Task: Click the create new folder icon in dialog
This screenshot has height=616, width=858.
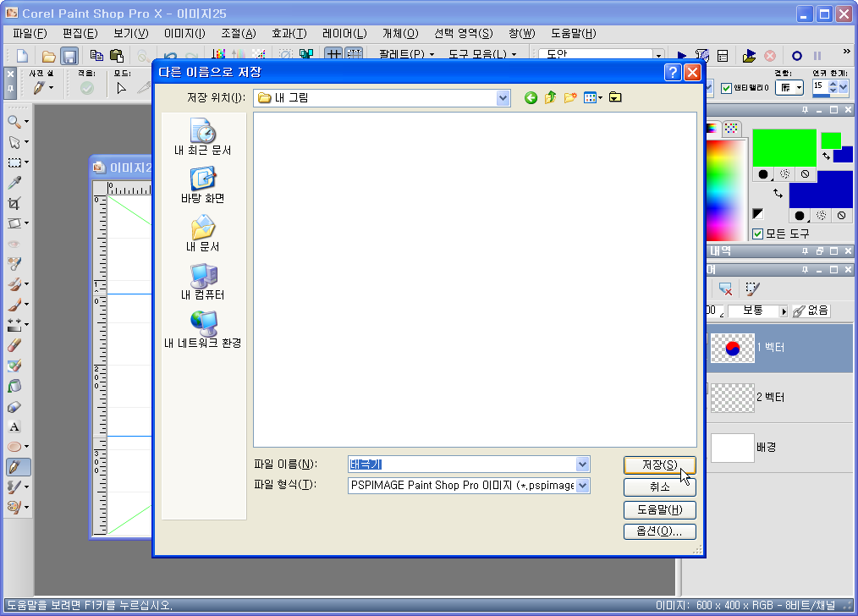Action: click(570, 98)
